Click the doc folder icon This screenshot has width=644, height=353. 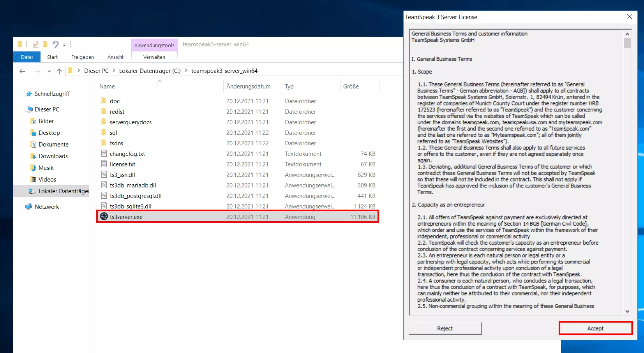(104, 101)
